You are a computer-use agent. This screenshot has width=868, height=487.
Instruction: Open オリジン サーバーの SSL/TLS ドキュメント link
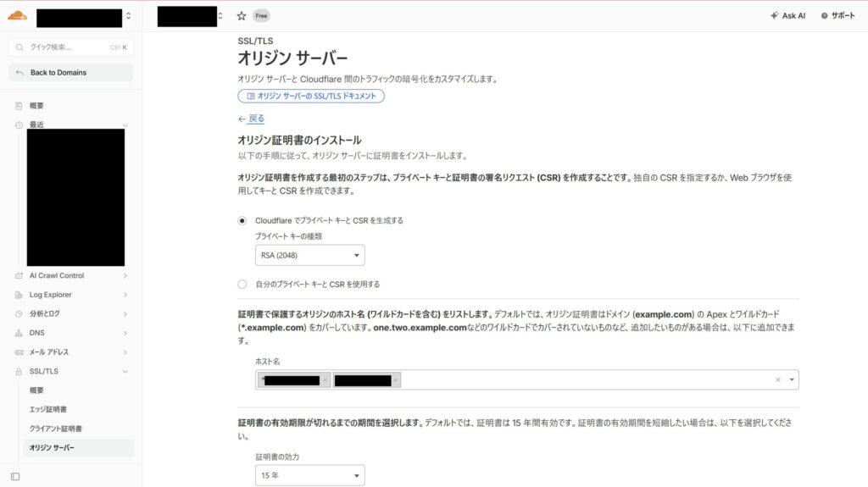(311, 96)
